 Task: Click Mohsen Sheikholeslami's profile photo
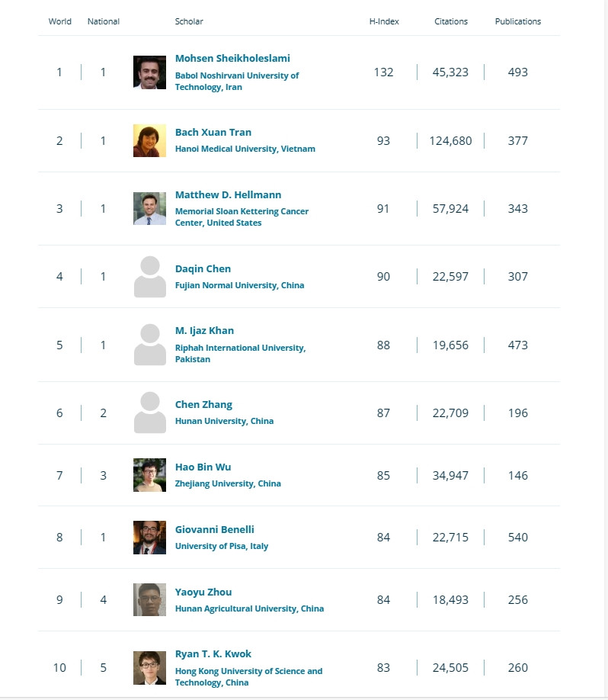click(x=149, y=72)
